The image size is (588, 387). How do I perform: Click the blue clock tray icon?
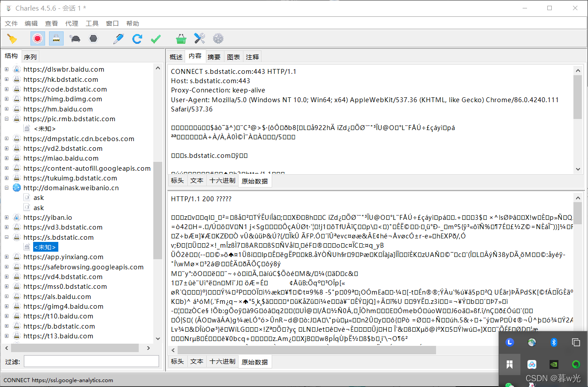[510, 342]
